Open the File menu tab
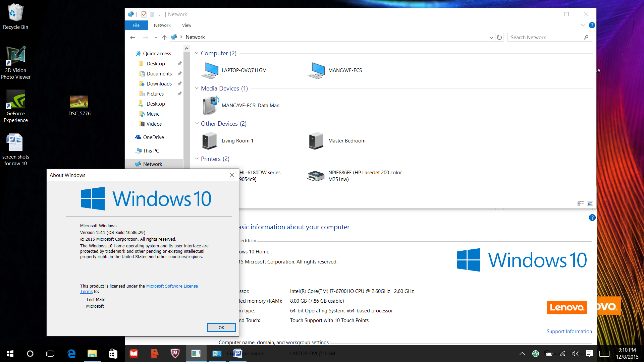 point(136,25)
